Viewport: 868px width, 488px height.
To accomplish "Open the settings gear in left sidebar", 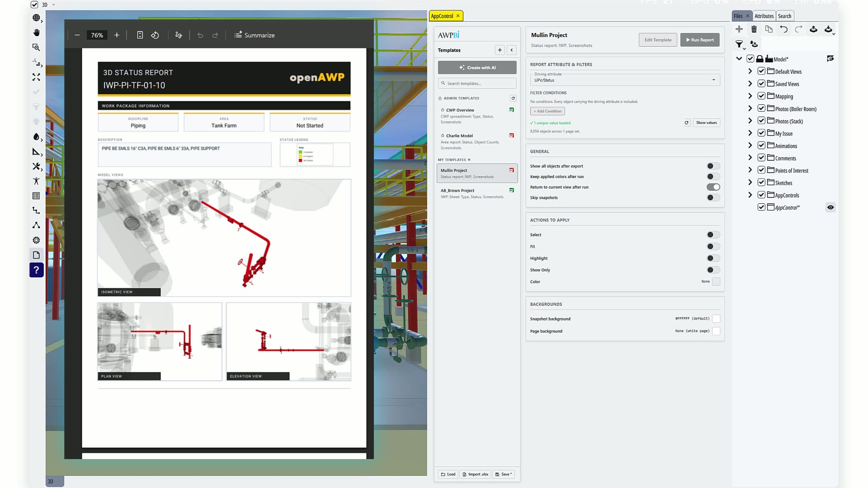I will pyautogui.click(x=36, y=240).
